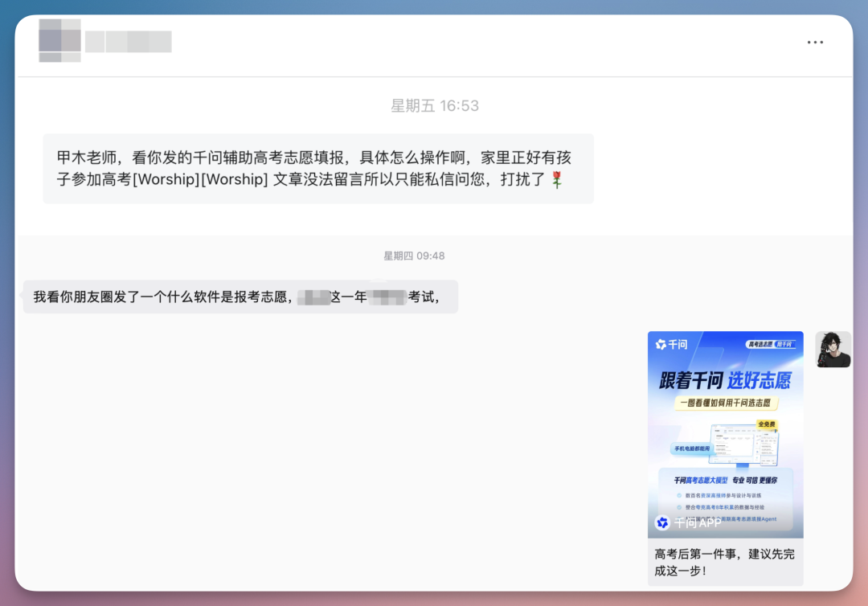Click the anime-style sender avatar
868x606 pixels.
click(x=833, y=349)
